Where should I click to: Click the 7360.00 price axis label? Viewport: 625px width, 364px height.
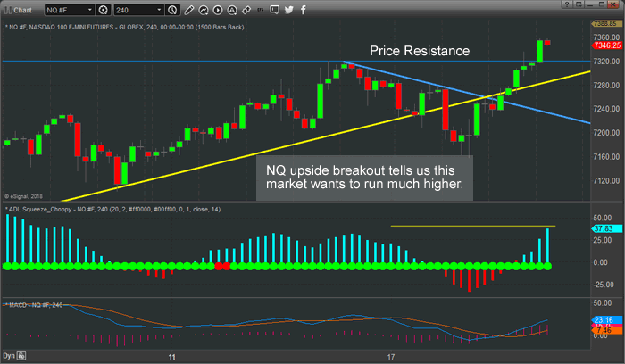click(606, 37)
